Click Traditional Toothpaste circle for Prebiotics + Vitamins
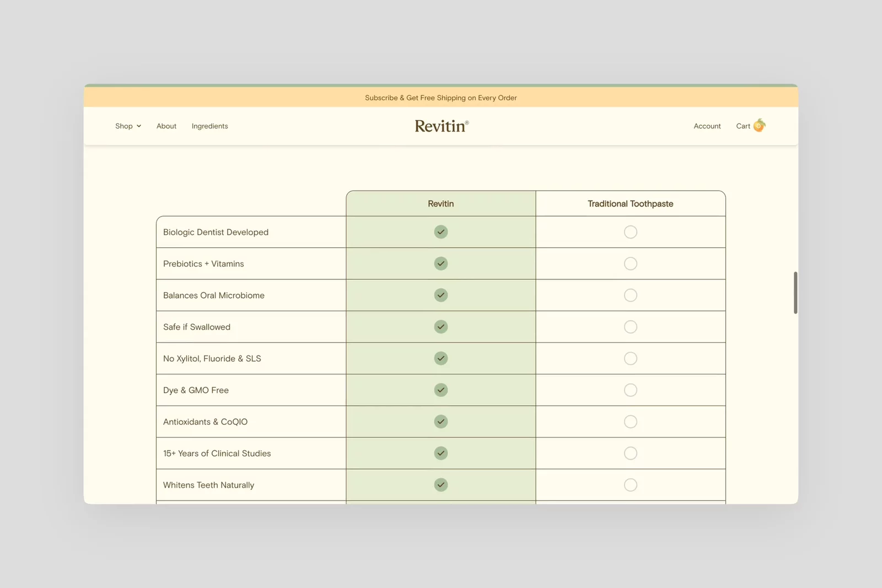This screenshot has width=882, height=588. [x=631, y=263]
